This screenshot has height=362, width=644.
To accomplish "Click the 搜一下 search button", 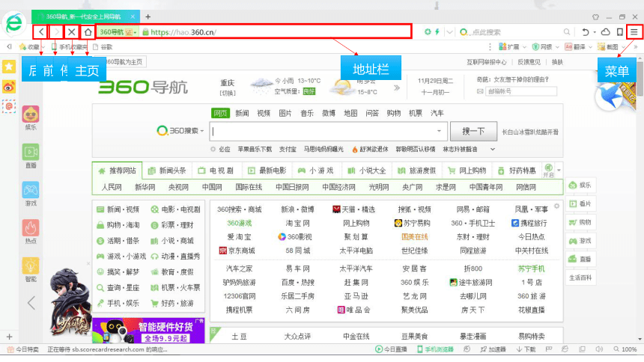I will point(473,132).
